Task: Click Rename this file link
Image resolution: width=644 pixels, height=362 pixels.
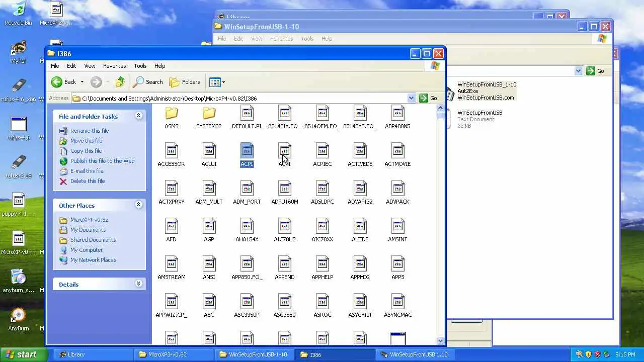Action: 90,131
